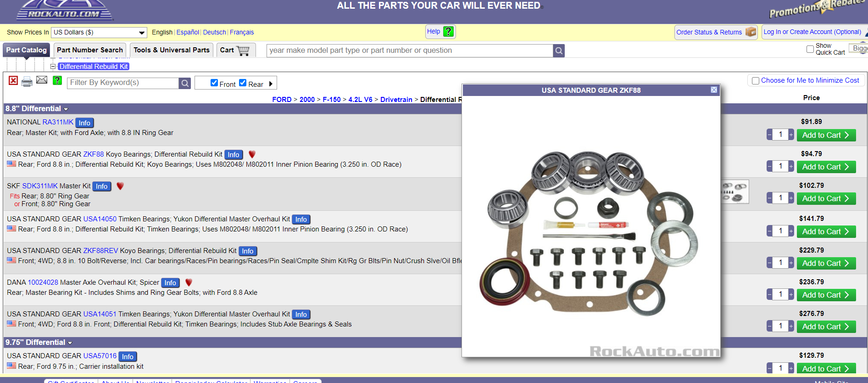Open Order Status & Returns link
The width and height of the screenshot is (868, 383).
[709, 32]
